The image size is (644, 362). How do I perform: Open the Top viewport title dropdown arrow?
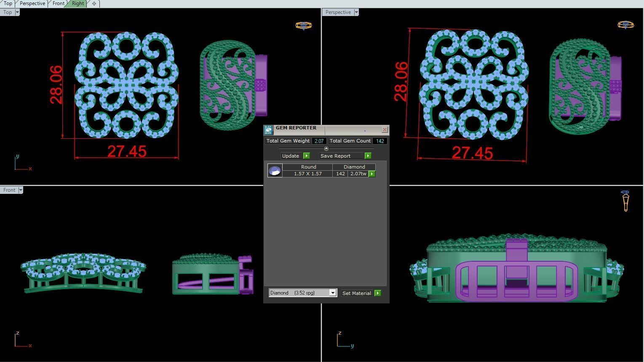(17, 12)
